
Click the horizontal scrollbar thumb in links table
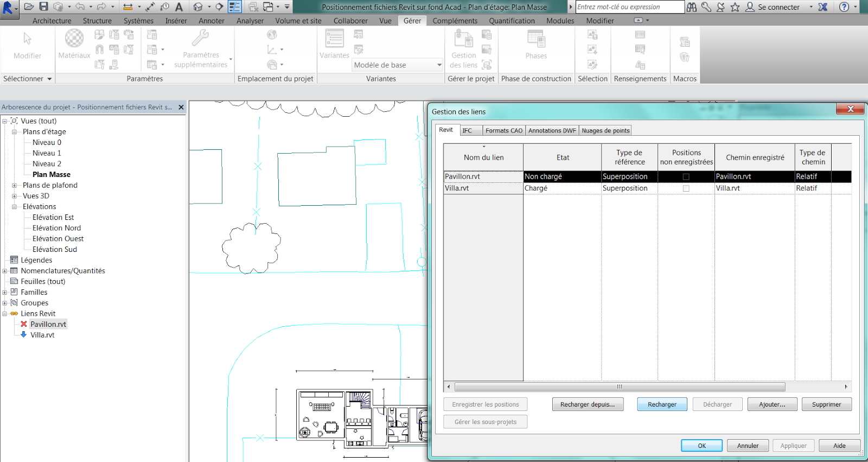tap(620, 387)
